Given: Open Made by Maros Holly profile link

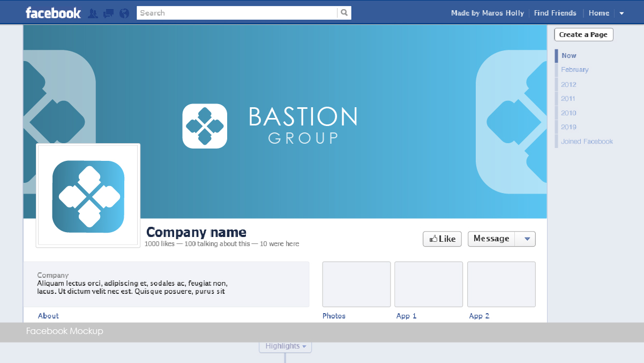Looking at the screenshot, I should coord(488,13).
